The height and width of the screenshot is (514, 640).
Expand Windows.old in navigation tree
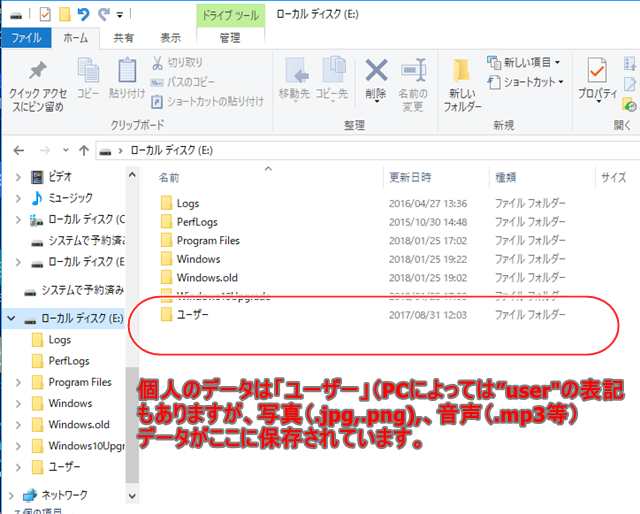pos(18,425)
